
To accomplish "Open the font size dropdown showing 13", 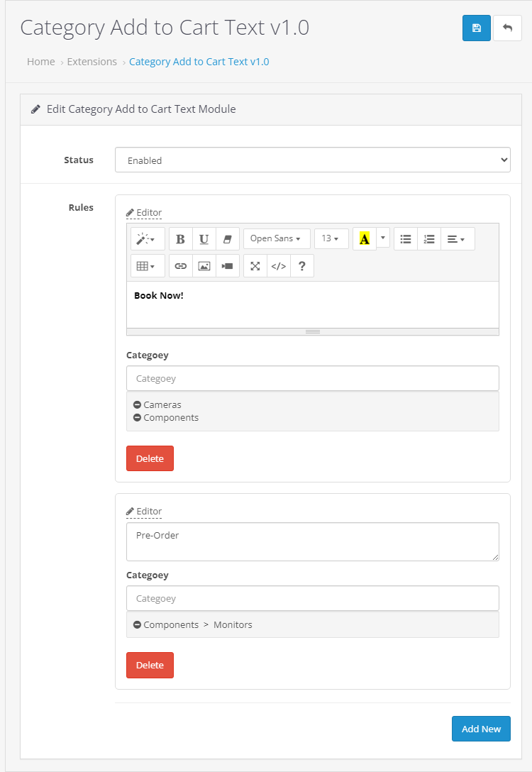I will tap(331, 239).
